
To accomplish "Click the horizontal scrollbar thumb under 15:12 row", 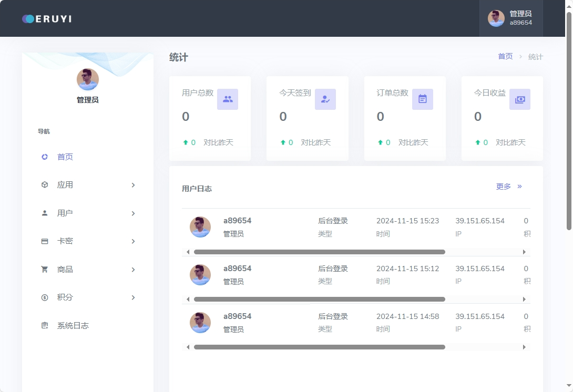I will [x=320, y=299].
